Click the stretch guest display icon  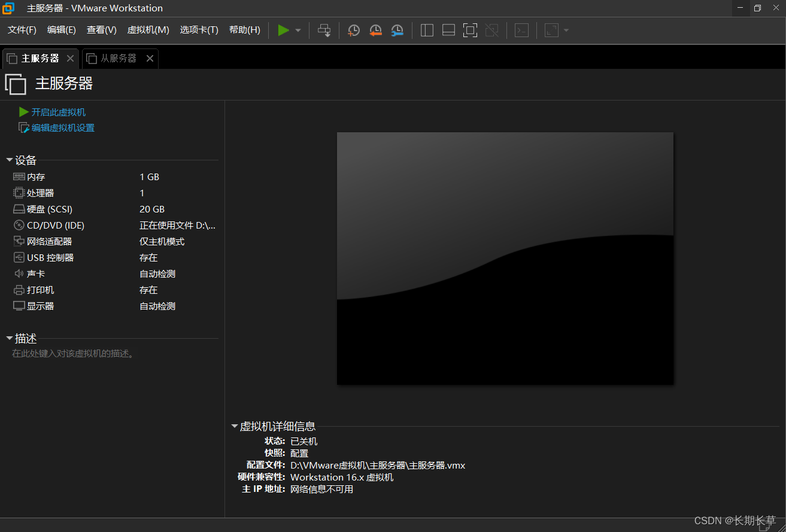[551, 30]
